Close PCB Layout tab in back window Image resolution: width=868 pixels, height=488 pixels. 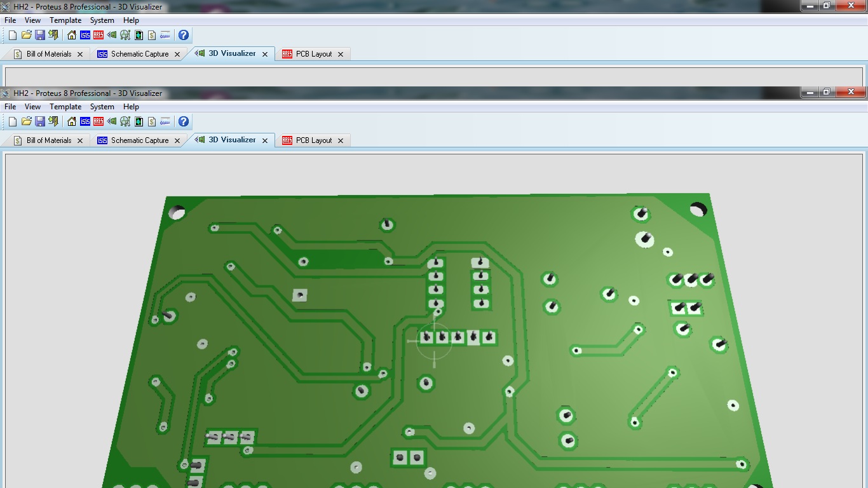pyautogui.click(x=341, y=54)
